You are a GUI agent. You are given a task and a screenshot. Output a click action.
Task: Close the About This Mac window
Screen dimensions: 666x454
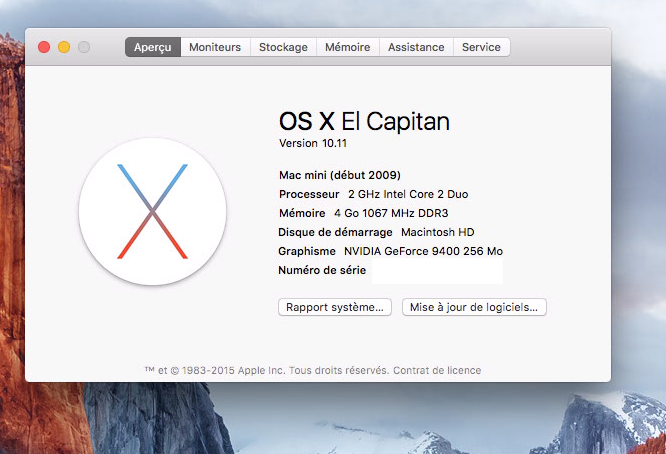coord(44,47)
